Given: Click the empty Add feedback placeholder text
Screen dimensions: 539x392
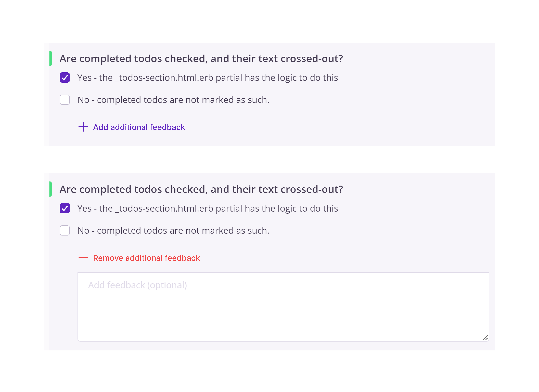Looking at the screenshot, I should pyautogui.click(x=137, y=285).
